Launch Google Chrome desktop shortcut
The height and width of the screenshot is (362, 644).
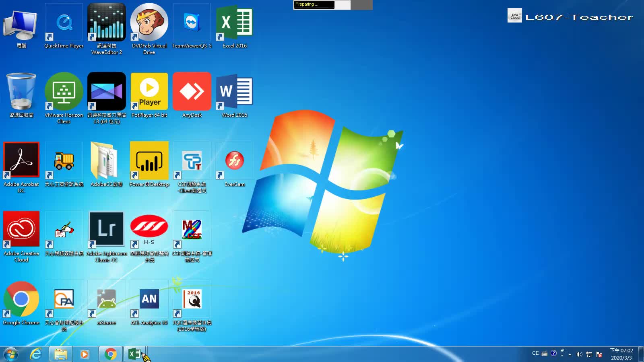(21, 303)
